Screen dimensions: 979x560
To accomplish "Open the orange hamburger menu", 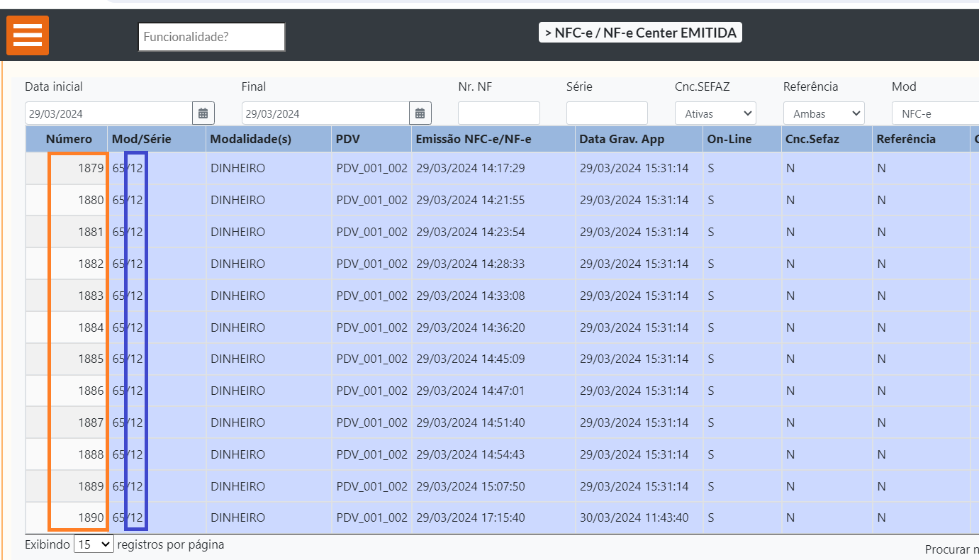I will pyautogui.click(x=28, y=35).
